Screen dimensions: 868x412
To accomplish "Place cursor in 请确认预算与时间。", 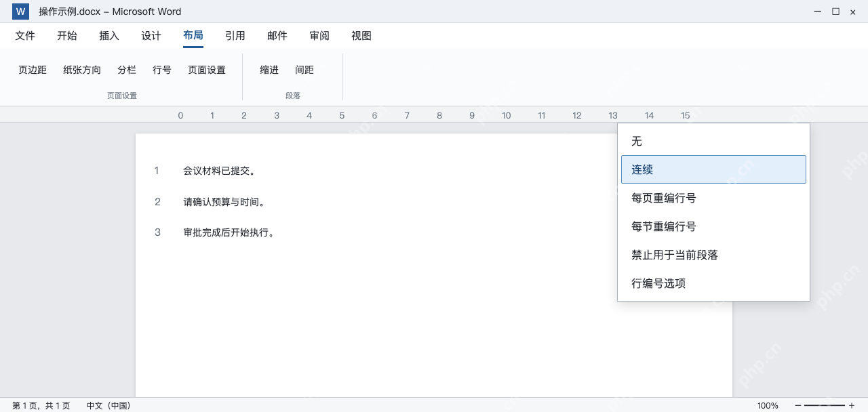I will coord(224,202).
